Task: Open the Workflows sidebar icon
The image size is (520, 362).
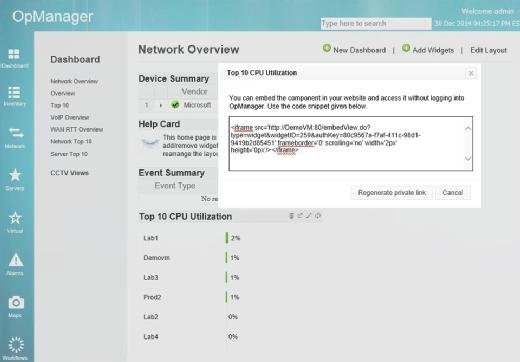Action: click(x=16, y=345)
